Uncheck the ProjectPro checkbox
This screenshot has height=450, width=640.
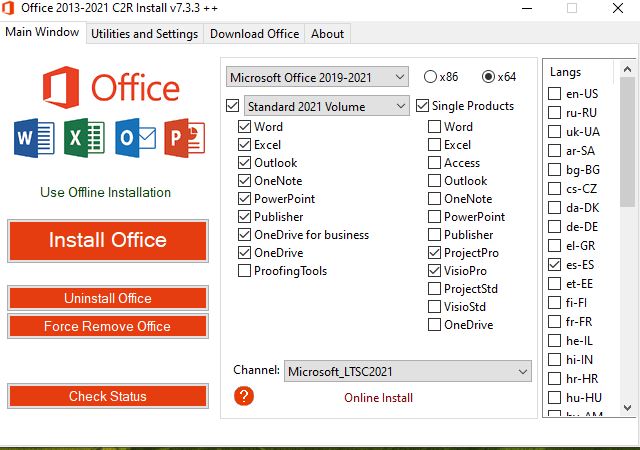point(434,252)
